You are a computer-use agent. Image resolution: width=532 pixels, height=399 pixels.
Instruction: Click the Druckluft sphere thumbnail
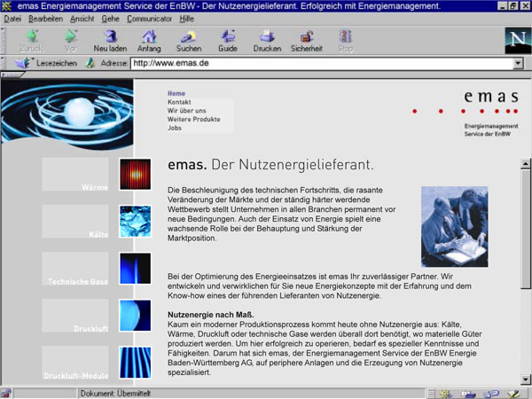click(x=135, y=316)
